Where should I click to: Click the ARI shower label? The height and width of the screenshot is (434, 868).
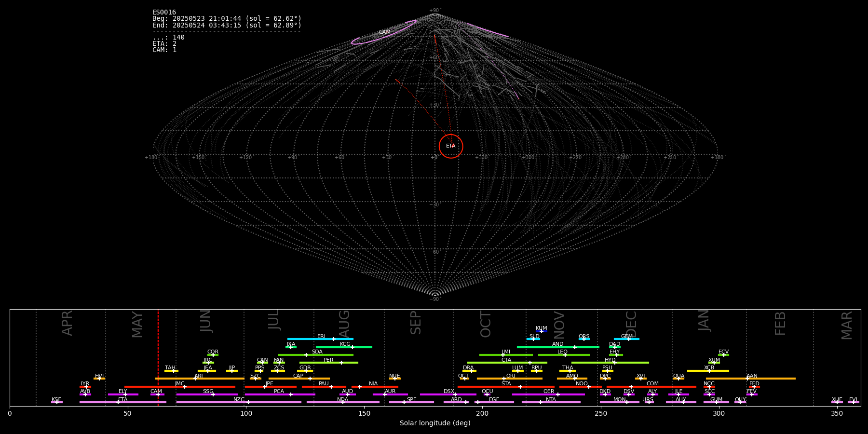(199, 376)
